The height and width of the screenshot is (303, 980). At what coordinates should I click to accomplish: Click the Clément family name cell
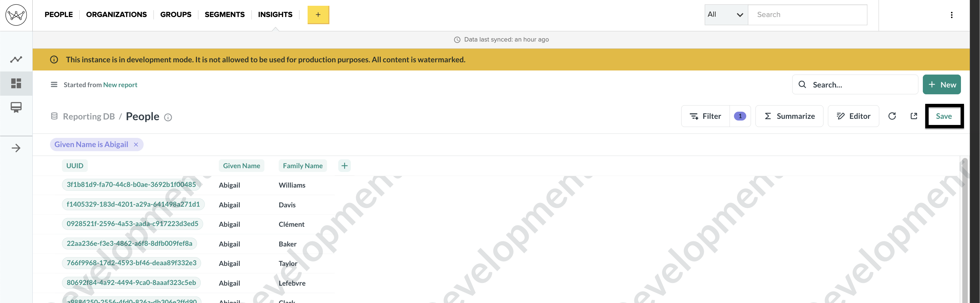pyautogui.click(x=291, y=224)
